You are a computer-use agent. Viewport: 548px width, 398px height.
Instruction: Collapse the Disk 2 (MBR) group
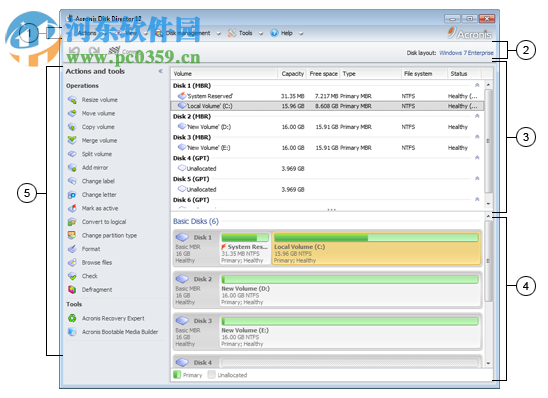tap(477, 116)
